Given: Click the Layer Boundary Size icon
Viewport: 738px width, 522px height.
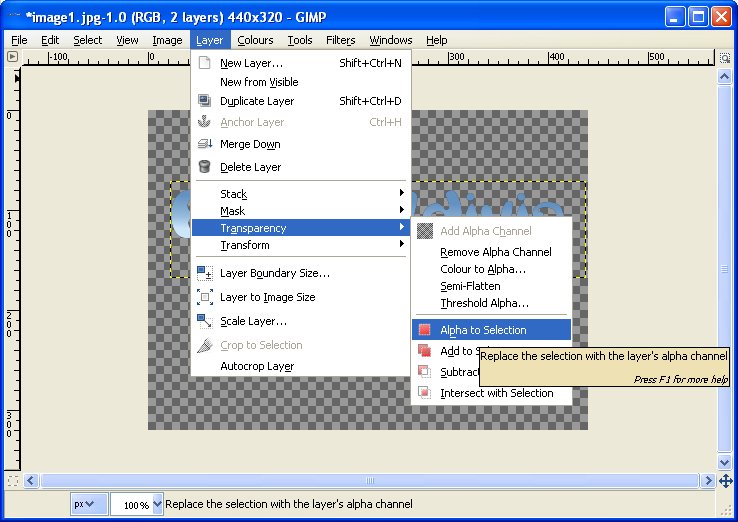Looking at the screenshot, I should pyautogui.click(x=205, y=273).
